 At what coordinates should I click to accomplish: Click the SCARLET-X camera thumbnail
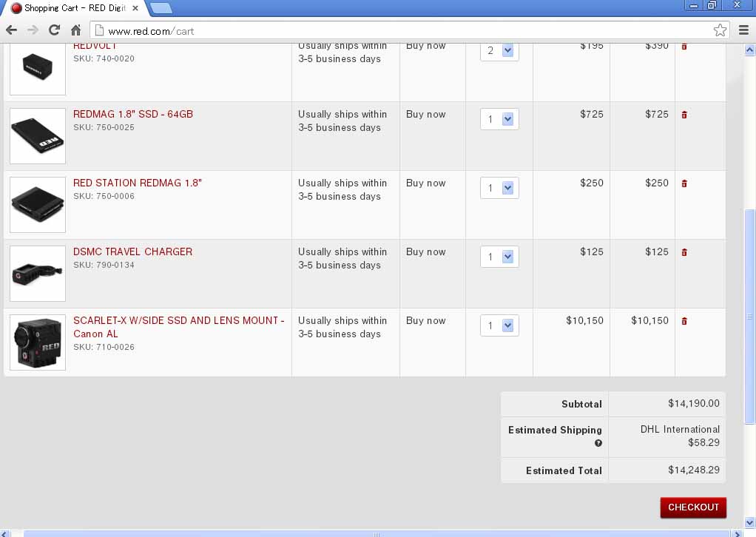point(38,342)
